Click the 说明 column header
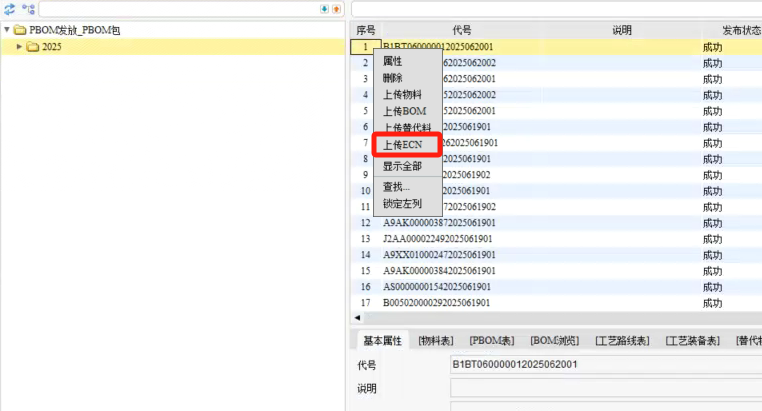Image resolution: width=762 pixels, height=411 pixels. coord(622,30)
